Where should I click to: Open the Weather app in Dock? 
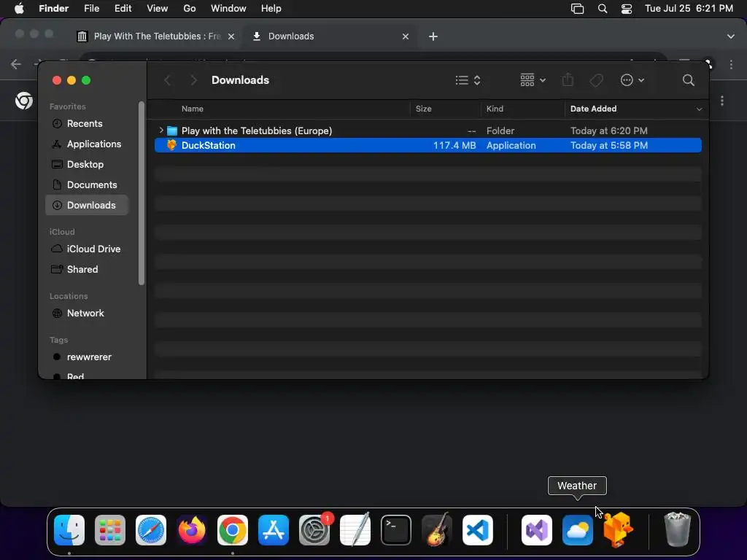(x=578, y=530)
